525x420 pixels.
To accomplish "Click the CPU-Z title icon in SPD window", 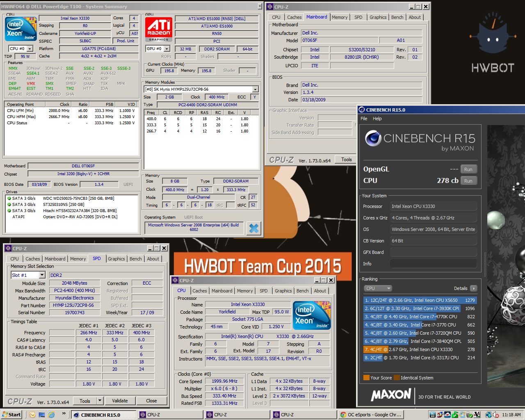I will [x=8, y=248].
